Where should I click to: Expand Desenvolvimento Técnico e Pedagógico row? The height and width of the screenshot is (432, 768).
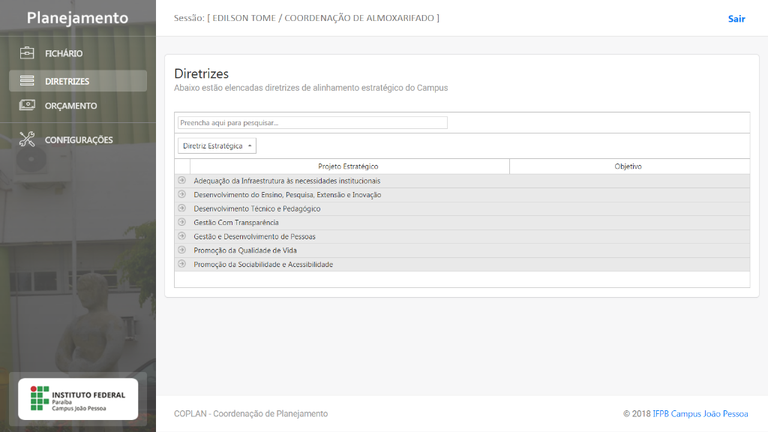point(182,208)
